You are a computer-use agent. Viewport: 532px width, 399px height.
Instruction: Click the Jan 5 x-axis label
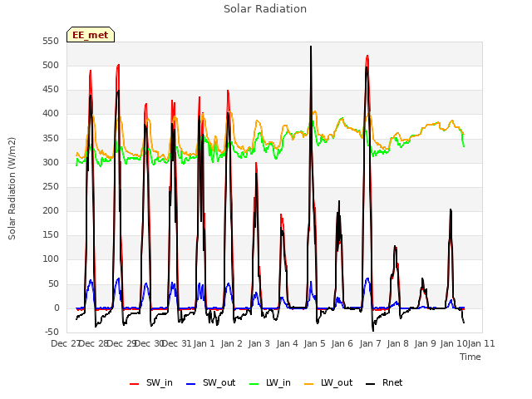pyautogui.click(x=314, y=343)
